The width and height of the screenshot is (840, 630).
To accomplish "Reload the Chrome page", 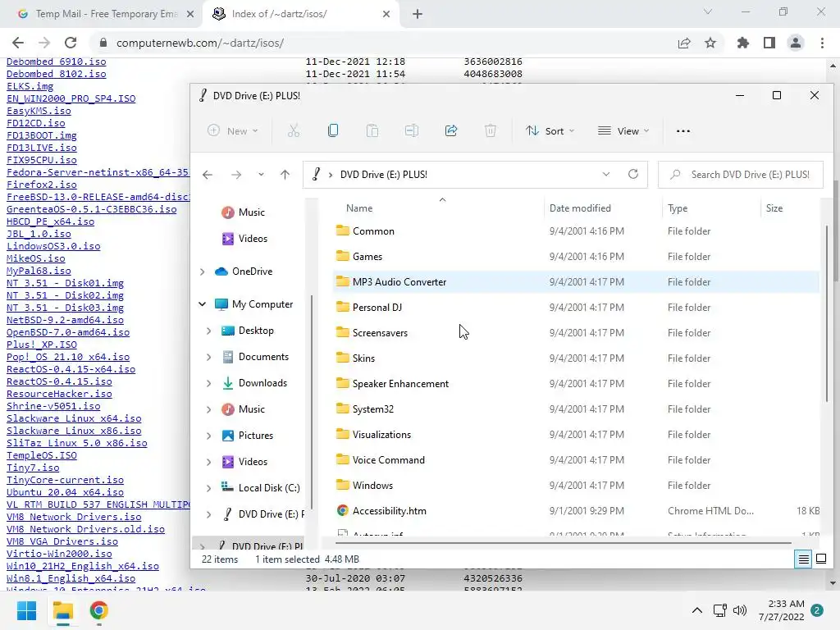I will [x=71, y=43].
